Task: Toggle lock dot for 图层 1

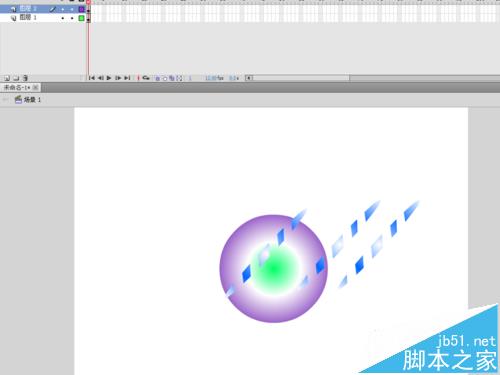Action: [x=72, y=18]
